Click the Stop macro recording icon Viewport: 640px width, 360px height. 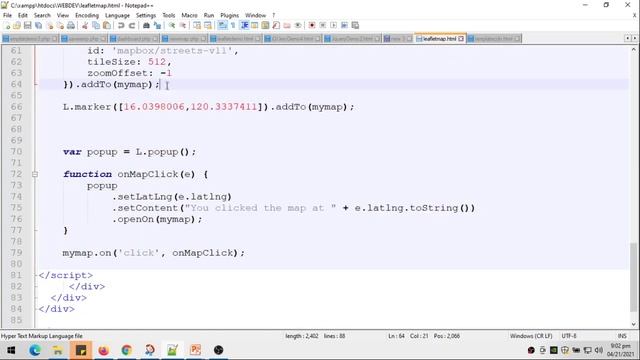pos(323,25)
